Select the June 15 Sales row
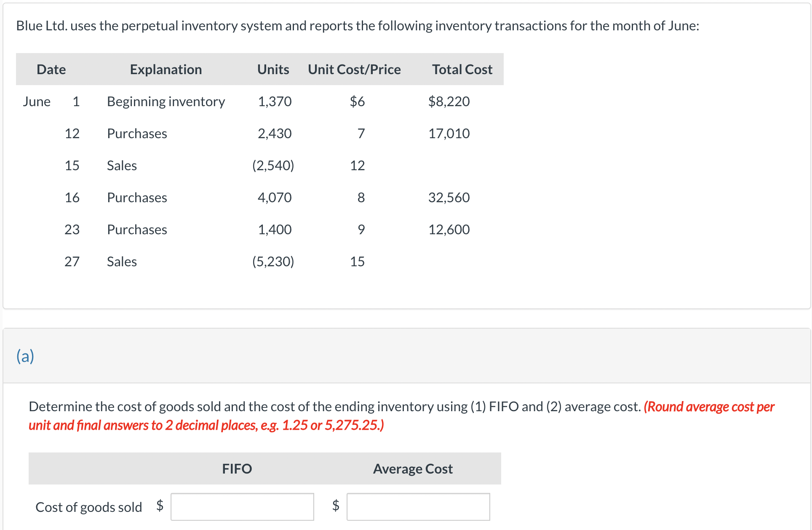The image size is (812, 530). tap(122, 165)
